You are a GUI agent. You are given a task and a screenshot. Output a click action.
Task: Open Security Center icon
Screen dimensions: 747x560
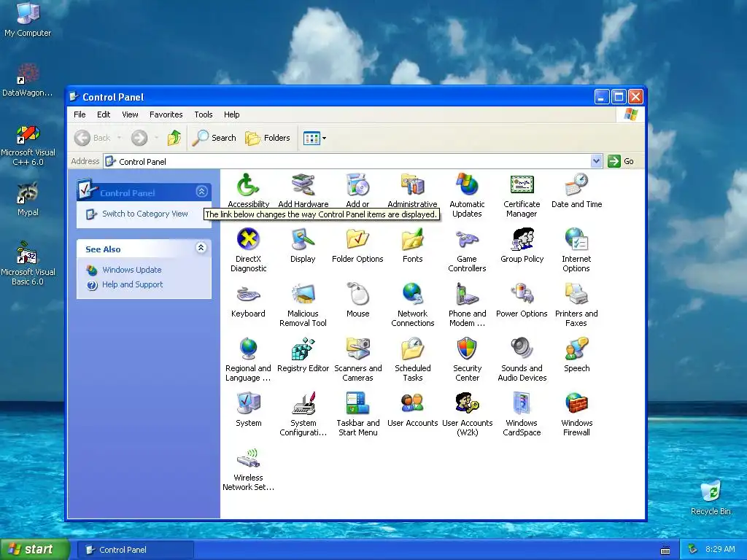pos(467,349)
